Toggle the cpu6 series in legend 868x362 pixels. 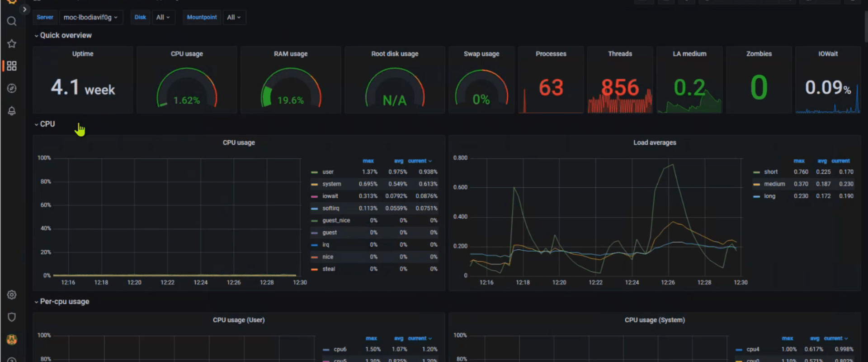click(x=340, y=349)
